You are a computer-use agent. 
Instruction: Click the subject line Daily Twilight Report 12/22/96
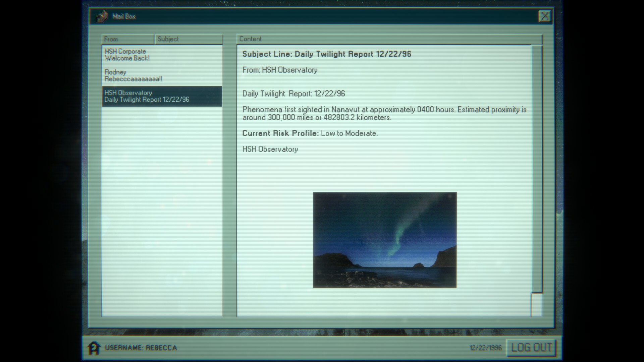(x=327, y=54)
